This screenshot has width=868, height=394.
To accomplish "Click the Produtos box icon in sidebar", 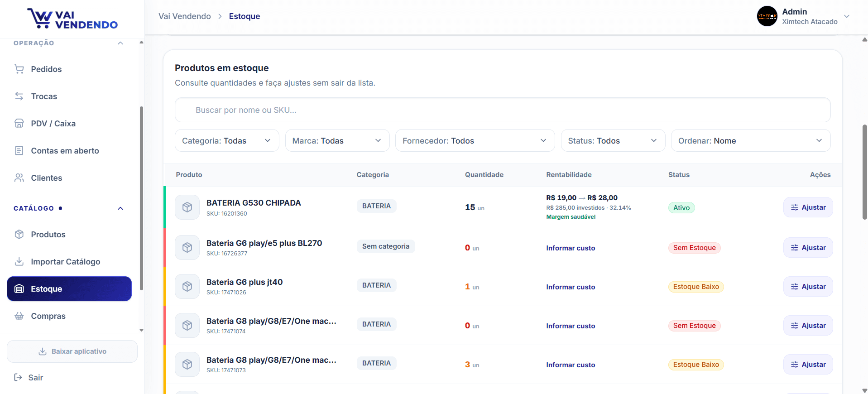I will 19,234.
